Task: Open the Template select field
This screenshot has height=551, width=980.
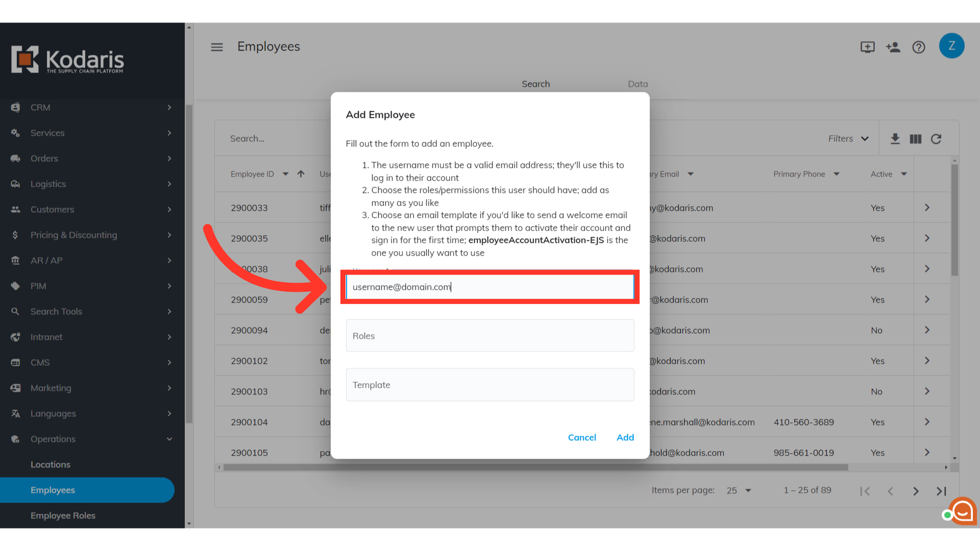Action: tap(489, 385)
